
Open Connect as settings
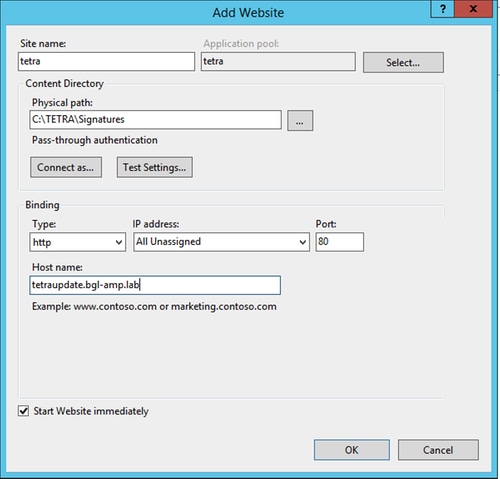66,167
